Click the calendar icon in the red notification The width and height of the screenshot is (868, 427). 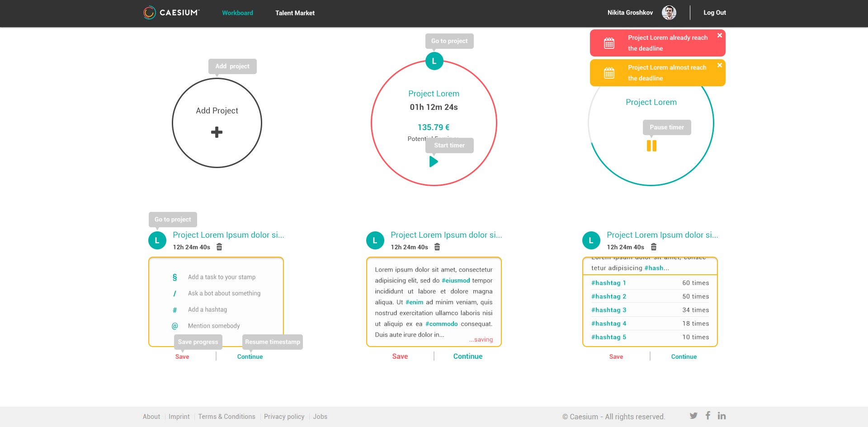tap(609, 43)
